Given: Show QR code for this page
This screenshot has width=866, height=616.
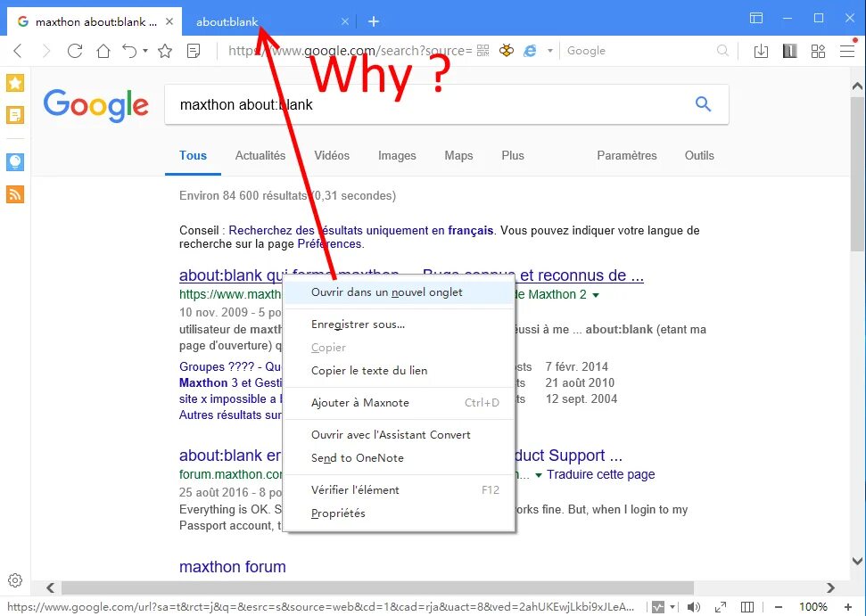Looking at the screenshot, I should click(x=482, y=51).
